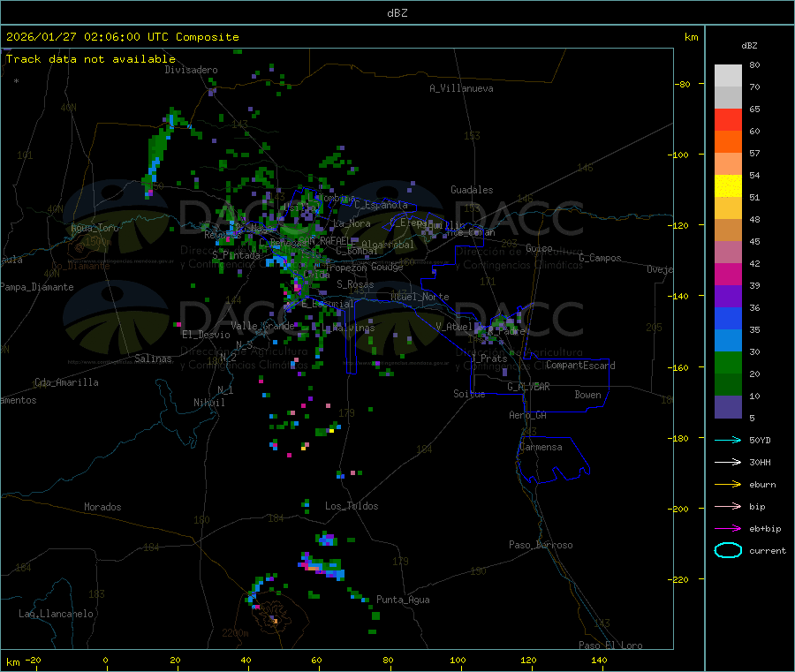Click the cyan 50YD arrow icon
Viewport: 795px width, 672px height.
click(728, 440)
